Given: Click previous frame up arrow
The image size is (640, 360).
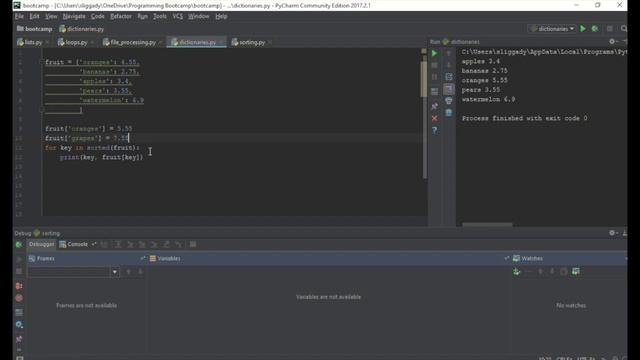Looking at the screenshot, I should coord(129,272).
